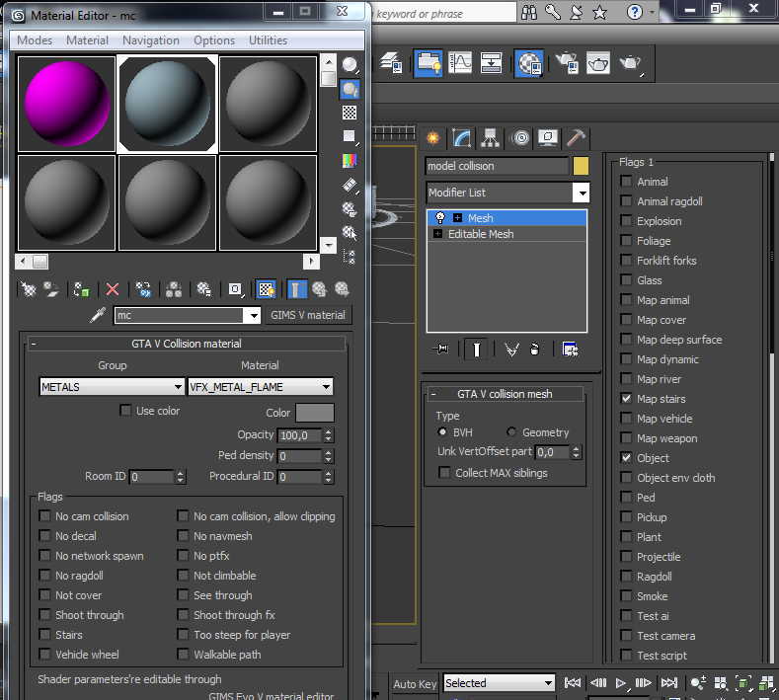Image resolution: width=779 pixels, height=700 pixels.
Task: Toggle Backlight icon in Material Editor
Action: (350, 90)
